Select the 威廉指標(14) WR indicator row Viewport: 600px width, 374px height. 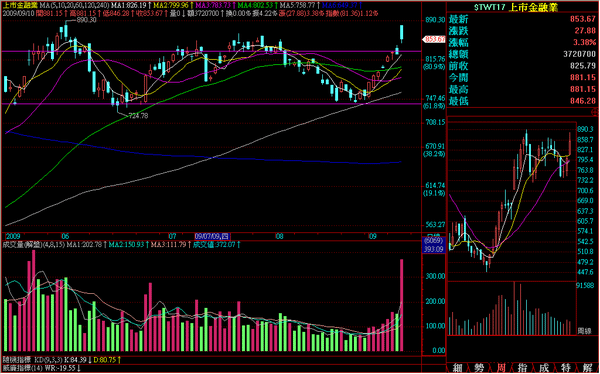tap(41, 367)
